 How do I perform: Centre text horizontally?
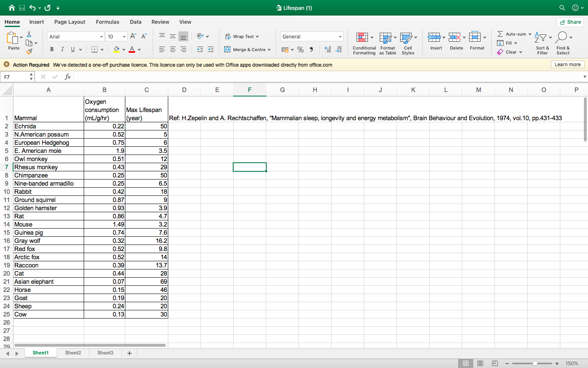(173, 49)
